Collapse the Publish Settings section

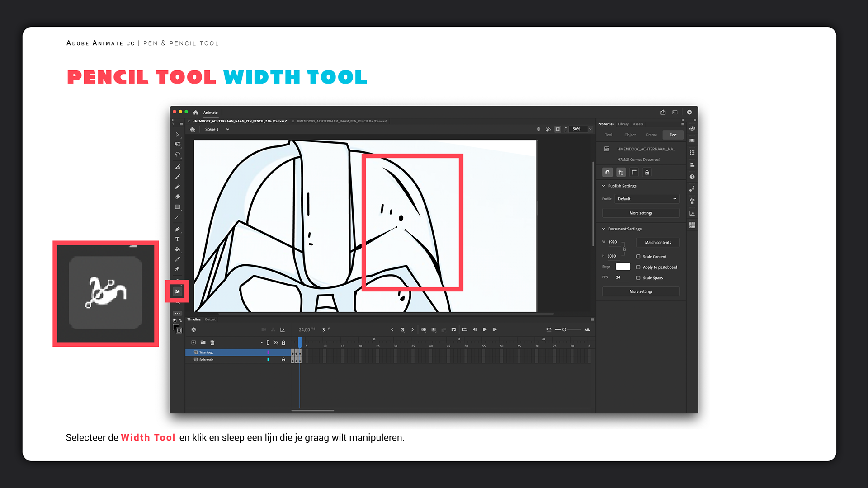click(x=604, y=186)
